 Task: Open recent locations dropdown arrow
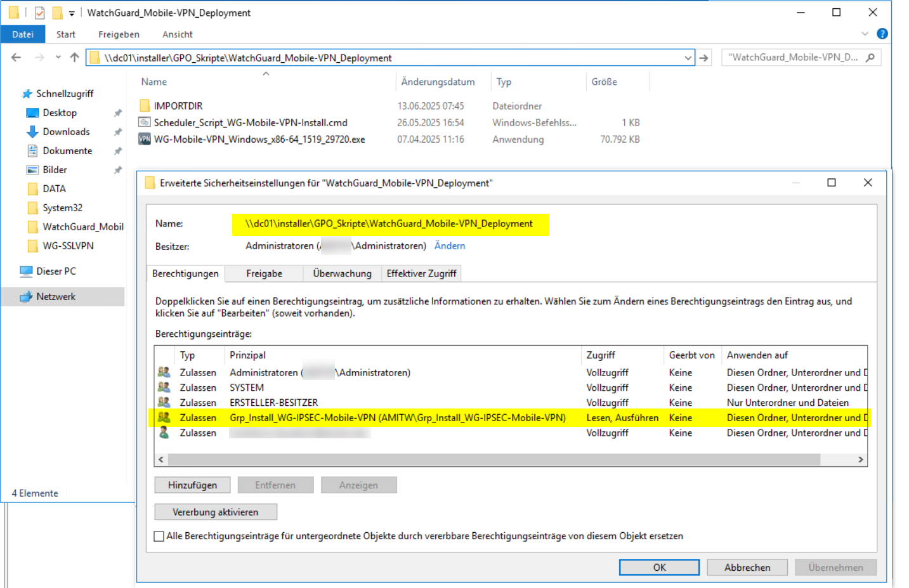[x=58, y=57]
